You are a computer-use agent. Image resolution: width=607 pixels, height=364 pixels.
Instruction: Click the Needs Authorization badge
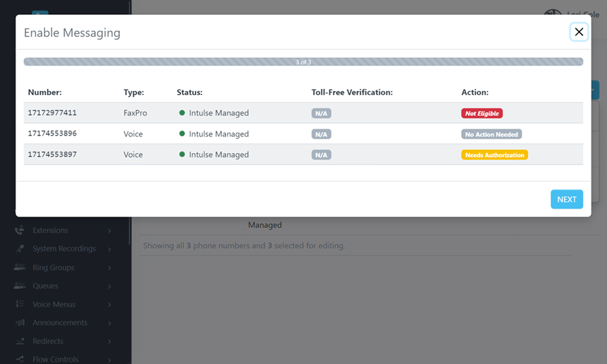(494, 155)
